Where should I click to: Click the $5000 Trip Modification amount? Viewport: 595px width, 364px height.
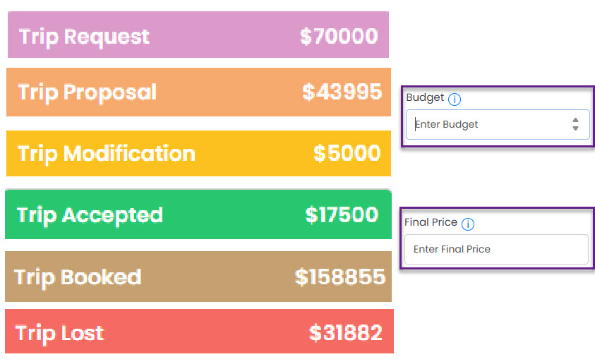click(347, 154)
